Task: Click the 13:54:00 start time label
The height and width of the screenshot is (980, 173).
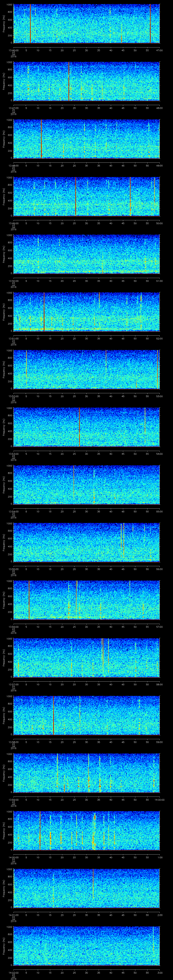Action: tap(14, 511)
